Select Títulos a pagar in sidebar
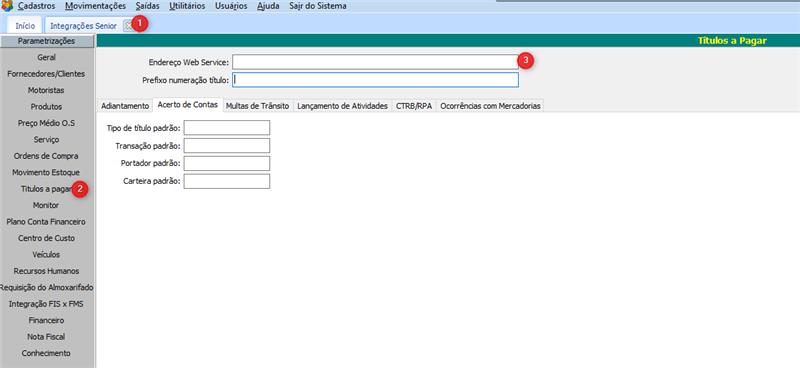This screenshot has height=368, width=800. (46, 189)
